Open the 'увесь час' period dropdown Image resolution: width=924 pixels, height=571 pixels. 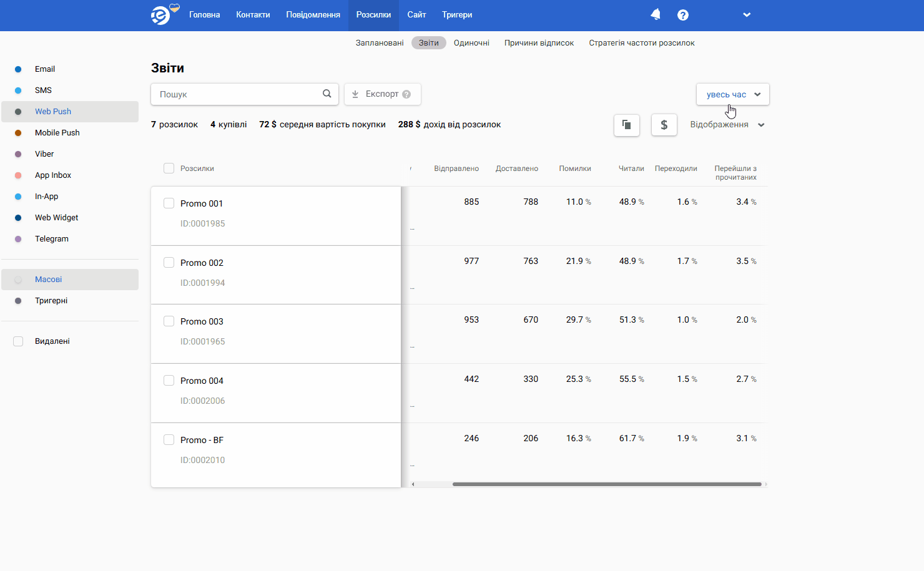click(x=733, y=94)
